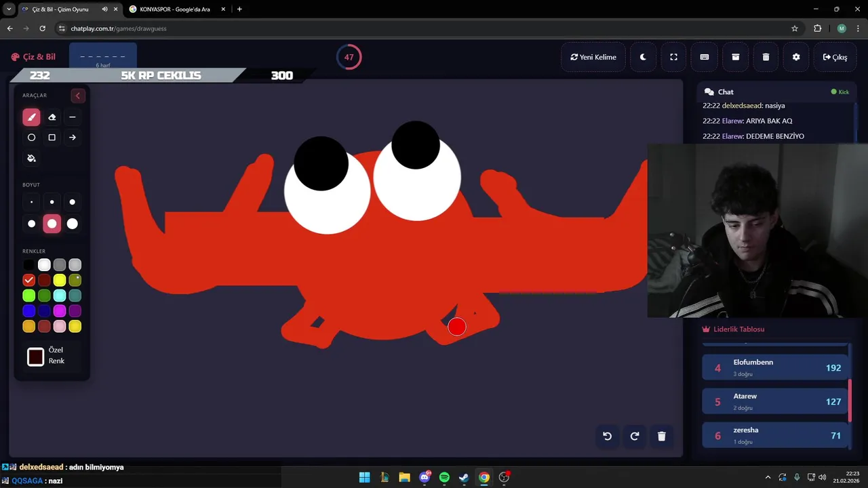Toggle dark mode moon icon

(643, 57)
